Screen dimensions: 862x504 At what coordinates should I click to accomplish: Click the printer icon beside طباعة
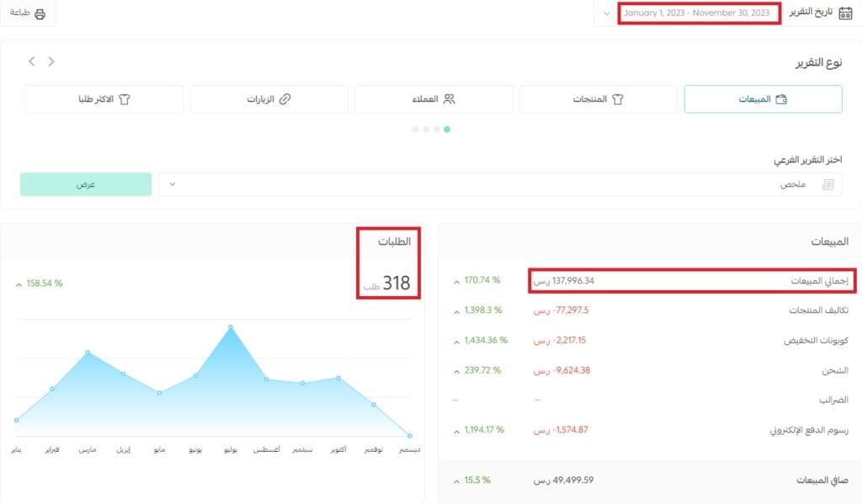(x=40, y=13)
